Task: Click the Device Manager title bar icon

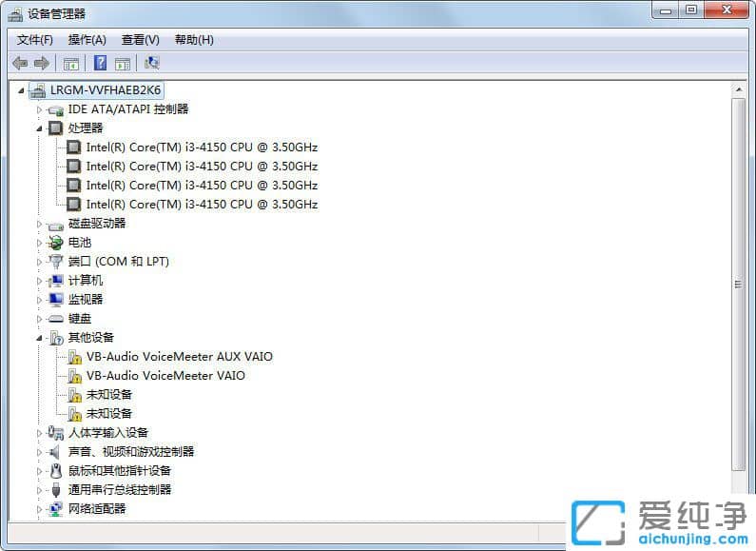Action: 15,14
